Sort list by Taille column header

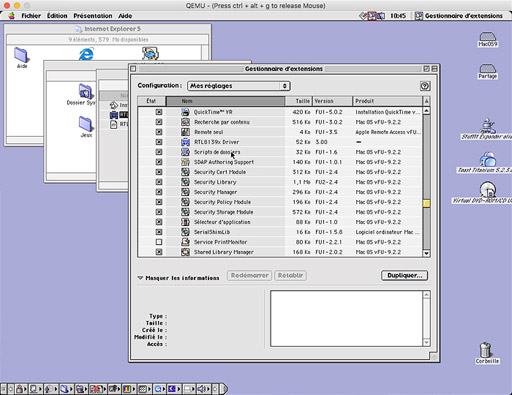tap(299, 101)
